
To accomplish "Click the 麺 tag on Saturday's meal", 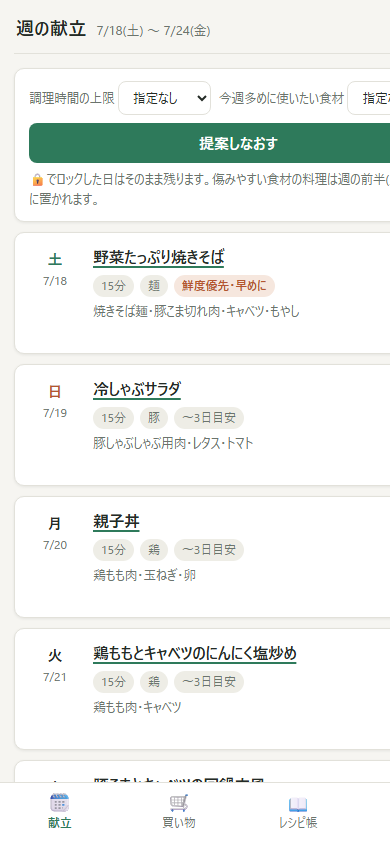I will pos(154,286).
